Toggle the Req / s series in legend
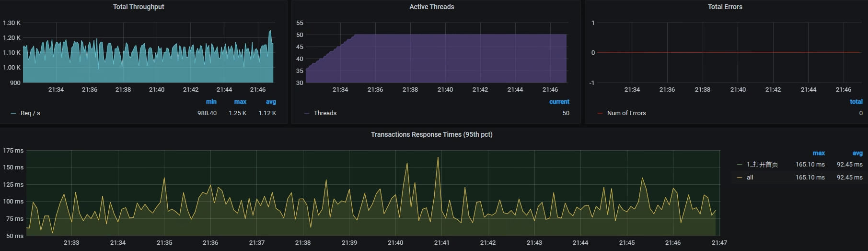The width and height of the screenshot is (868, 251). [30, 113]
